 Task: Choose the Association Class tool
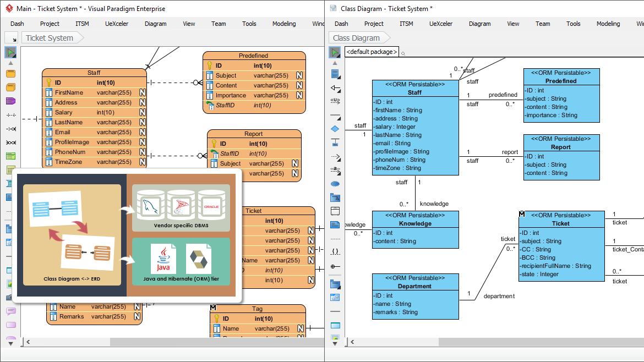(335, 142)
